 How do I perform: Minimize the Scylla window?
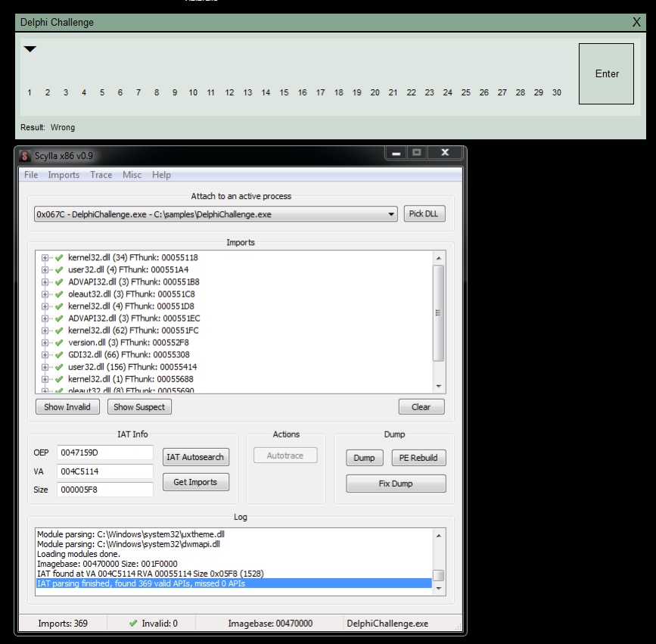(396, 153)
